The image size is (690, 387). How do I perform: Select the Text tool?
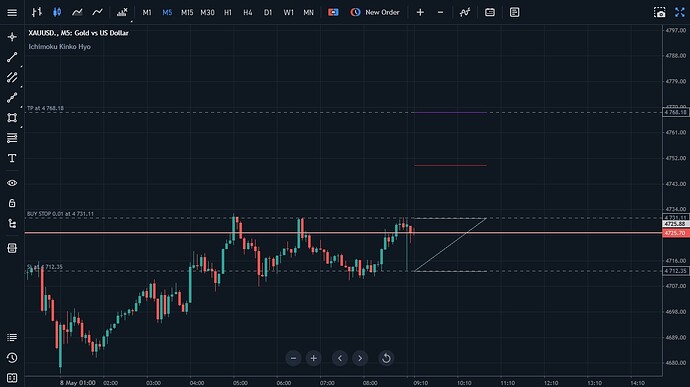pos(12,158)
